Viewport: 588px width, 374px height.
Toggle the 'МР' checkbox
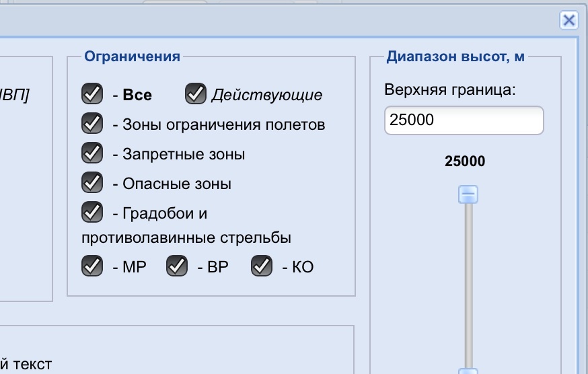click(x=91, y=266)
